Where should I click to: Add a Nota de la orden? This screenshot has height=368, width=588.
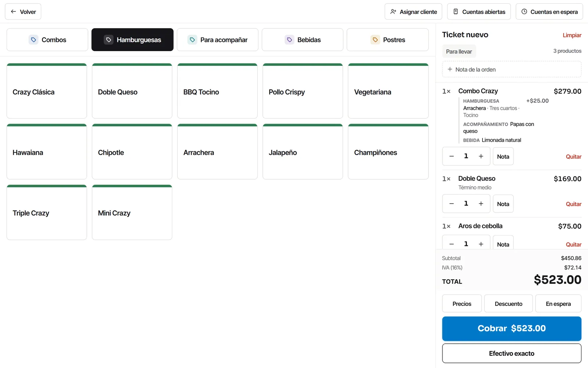pos(512,69)
